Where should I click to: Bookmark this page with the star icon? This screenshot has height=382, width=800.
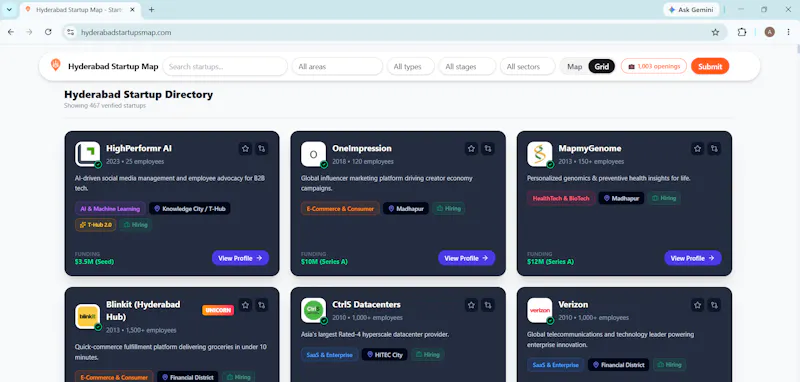[715, 32]
